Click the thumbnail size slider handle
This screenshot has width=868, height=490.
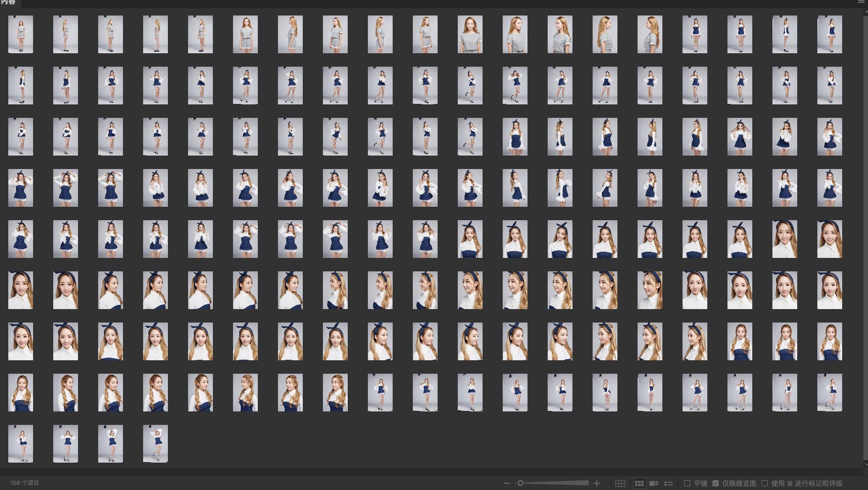[520, 483]
